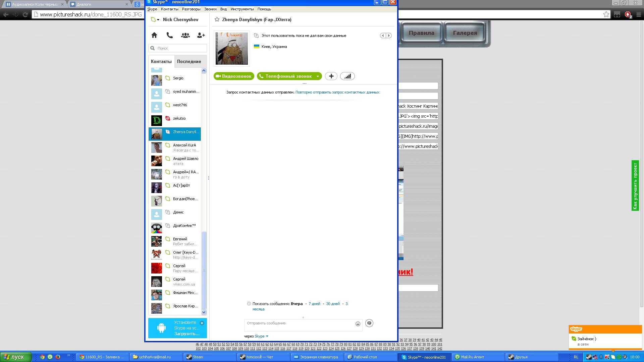Image resolution: width=644 pixels, height=362 pixels.
Task: Switch to the Последние tab
Action: (189, 61)
